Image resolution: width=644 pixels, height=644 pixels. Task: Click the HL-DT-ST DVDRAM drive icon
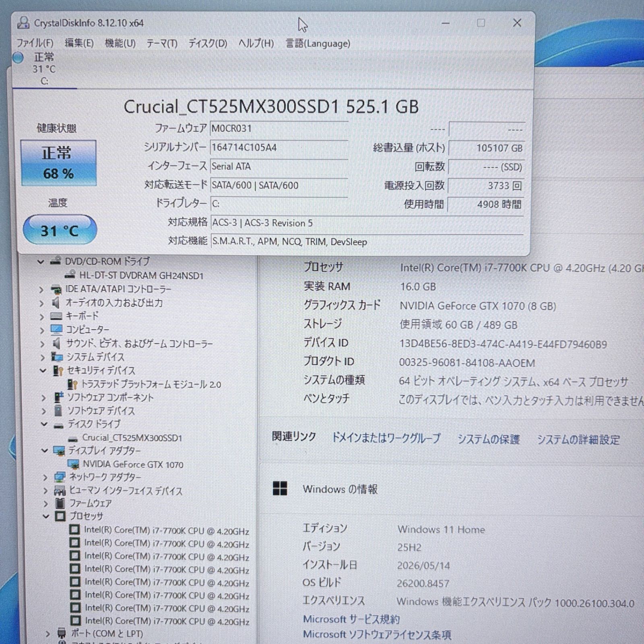pyautogui.click(x=70, y=275)
